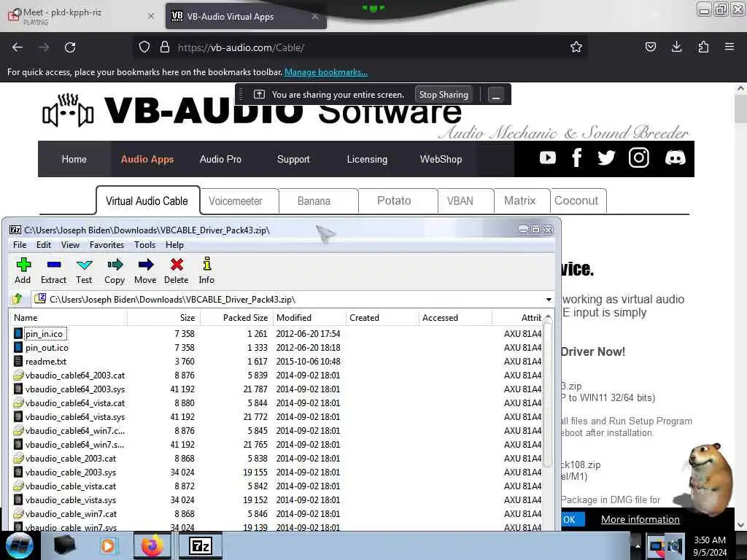The height and width of the screenshot is (560, 747).
Task: Click More information link
Action: click(x=640, y=519)
